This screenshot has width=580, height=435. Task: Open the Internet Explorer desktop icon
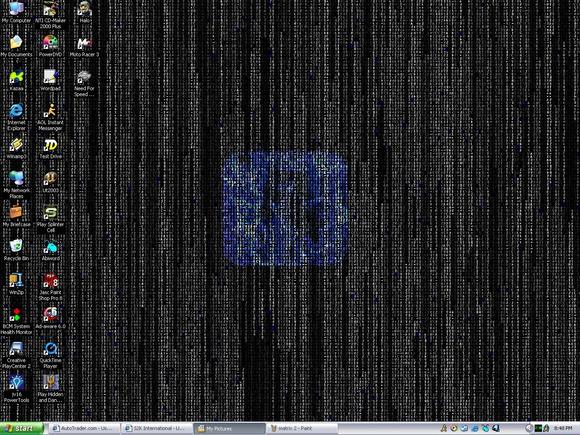coord(16,117)
